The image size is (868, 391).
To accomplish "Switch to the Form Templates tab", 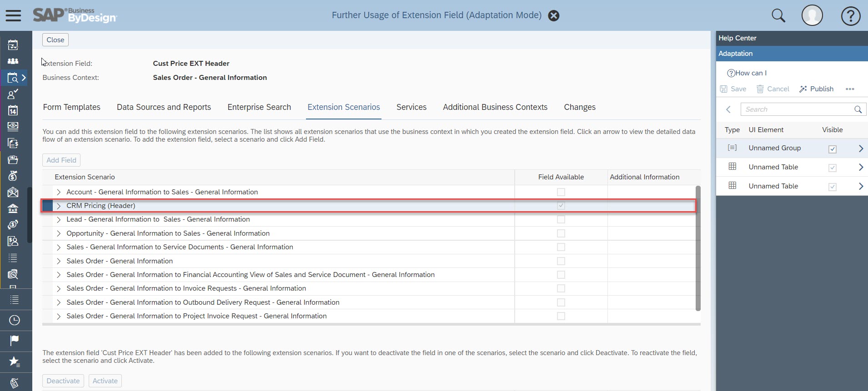I will (x=71, y=107).
